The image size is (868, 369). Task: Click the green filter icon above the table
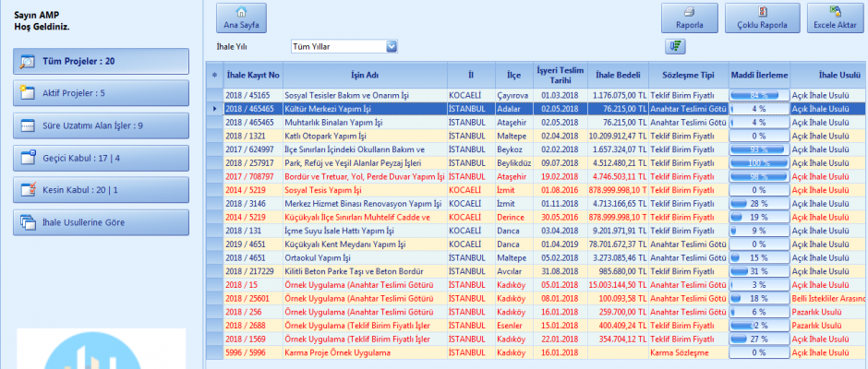click(673, 46)
